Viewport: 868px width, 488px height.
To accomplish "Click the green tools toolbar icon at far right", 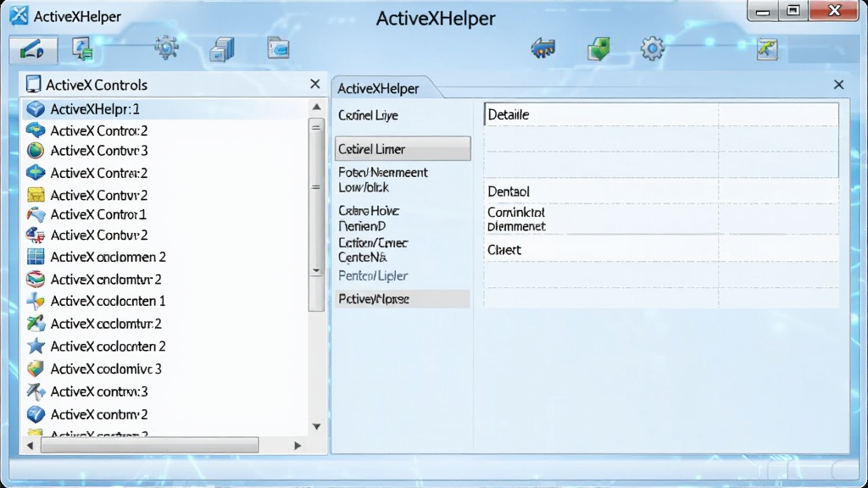I will pos(767,48).
